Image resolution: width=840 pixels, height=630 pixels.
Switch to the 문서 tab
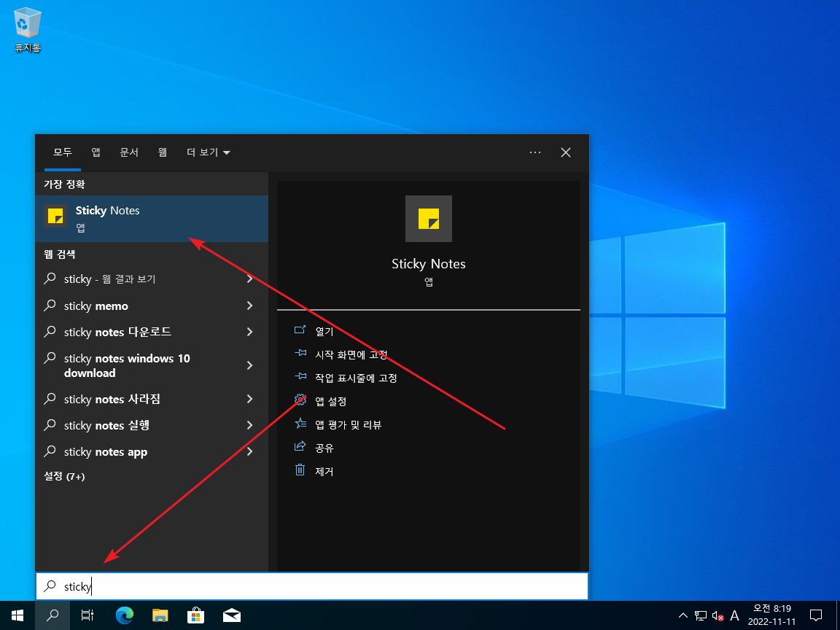(129, 152)
